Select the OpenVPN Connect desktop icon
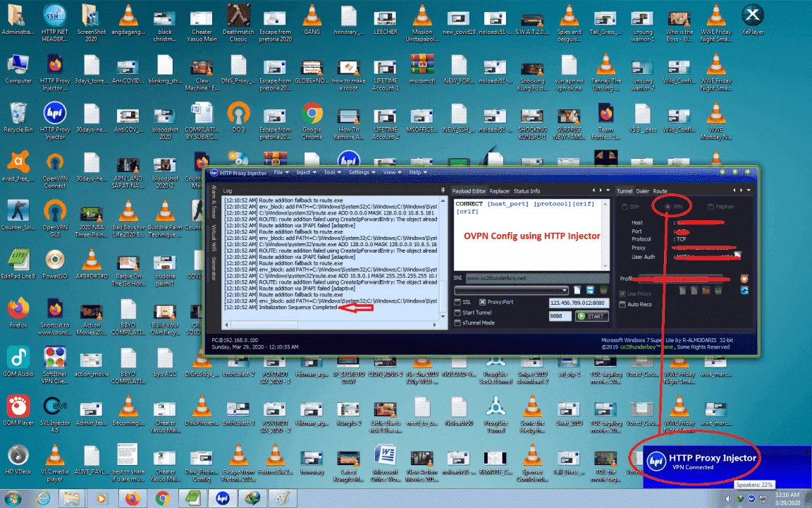Viewport: 812px width, 508px height. [55, 171]
